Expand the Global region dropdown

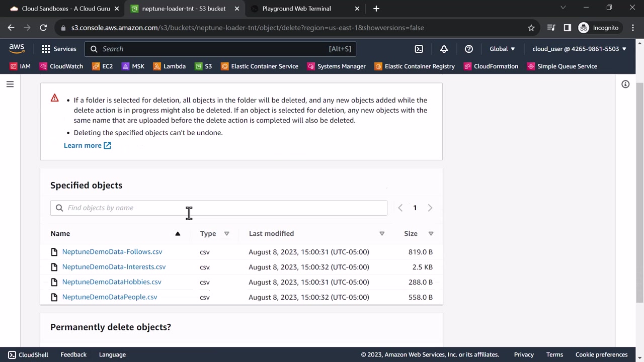tap(502, 49)
